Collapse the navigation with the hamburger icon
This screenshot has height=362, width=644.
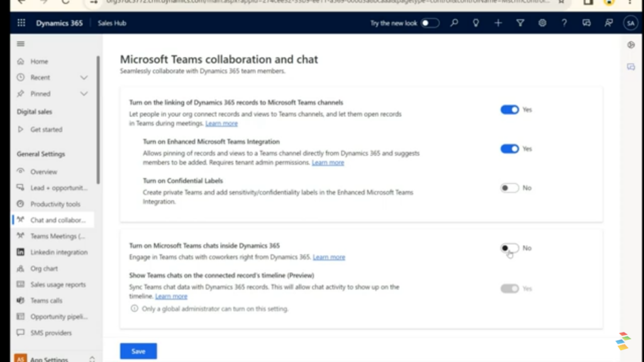[20, 43]
